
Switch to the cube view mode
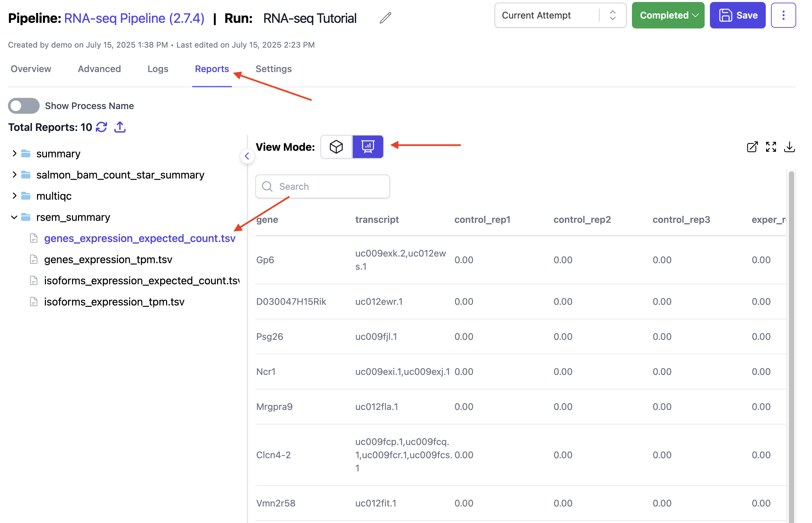point(336,147)
